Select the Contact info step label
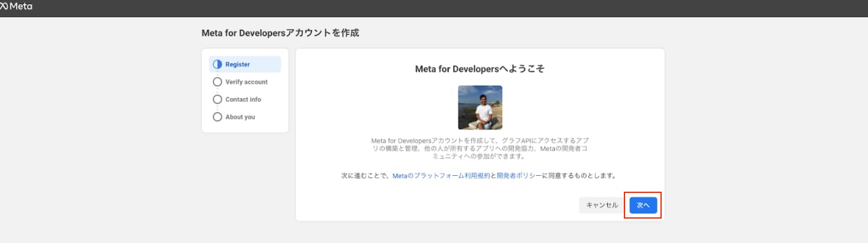The width and height of the screenshot is (868, 243). pyautogui.click(x=243, y=99)
